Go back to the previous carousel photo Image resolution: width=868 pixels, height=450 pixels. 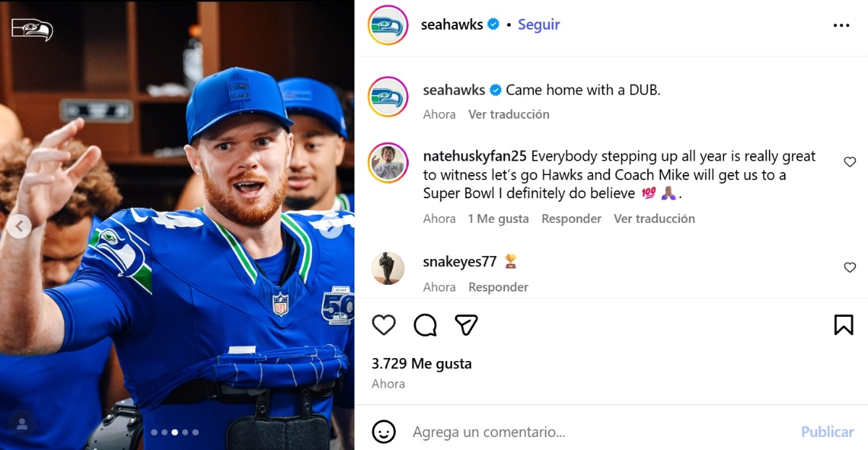coord(19,227)
